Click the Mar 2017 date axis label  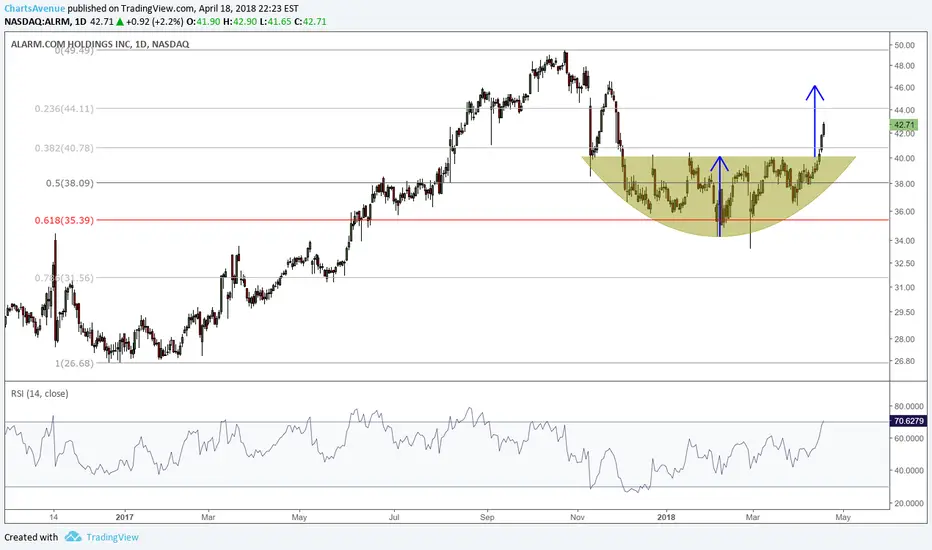point(208,517)
